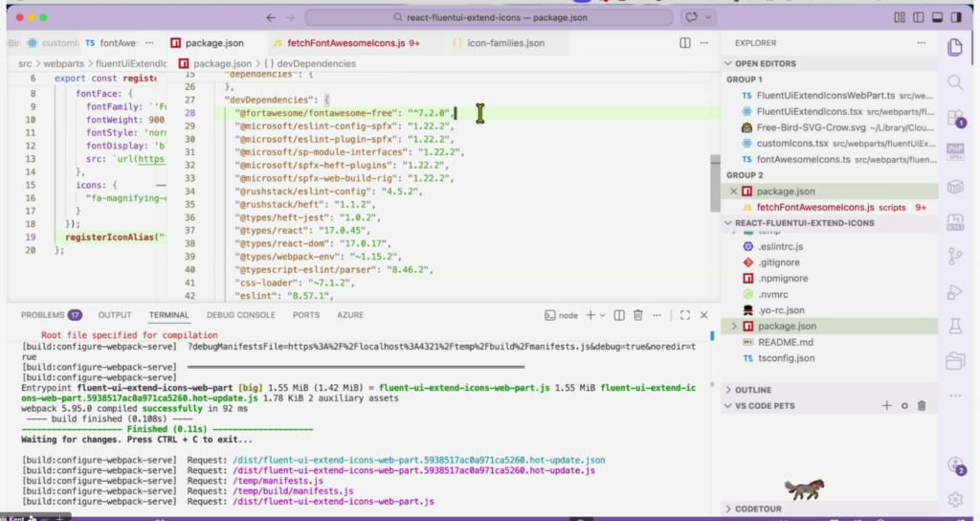Kill terminal using the trash icon
Image resolution: width=980 pixels, height=521 pixels.
[637, 315]
